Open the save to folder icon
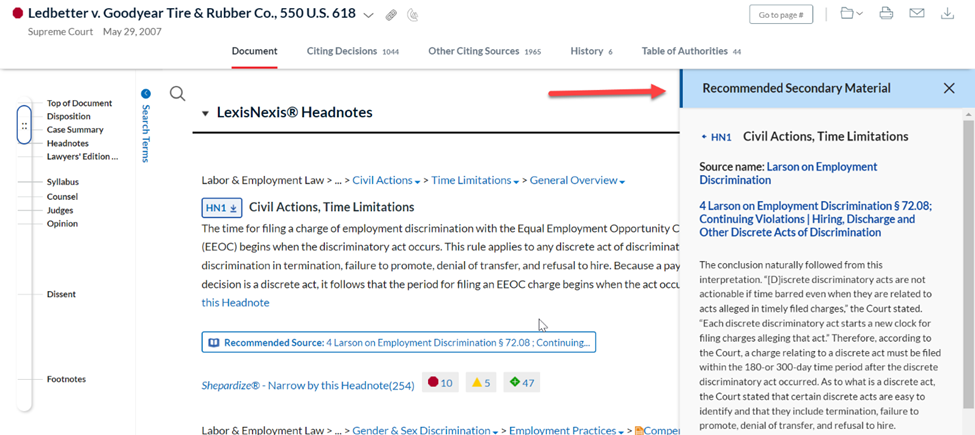This screenshot has height=435, width=975. [847, 14]
